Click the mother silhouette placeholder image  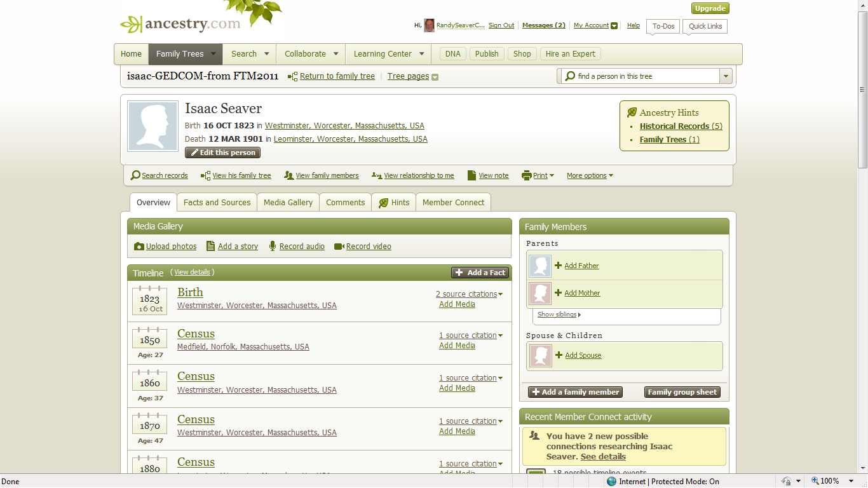pyautogui.click(x=541, y=293)
